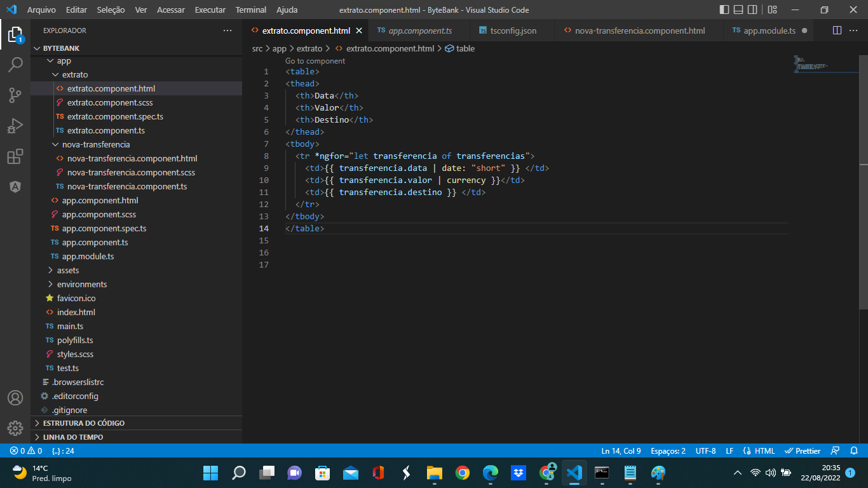
Task: Open the Seleção menu
Action: tap(111, 10)
